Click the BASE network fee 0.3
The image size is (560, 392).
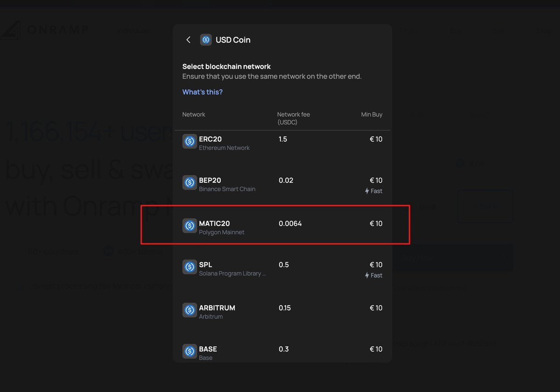coord(284,349)
